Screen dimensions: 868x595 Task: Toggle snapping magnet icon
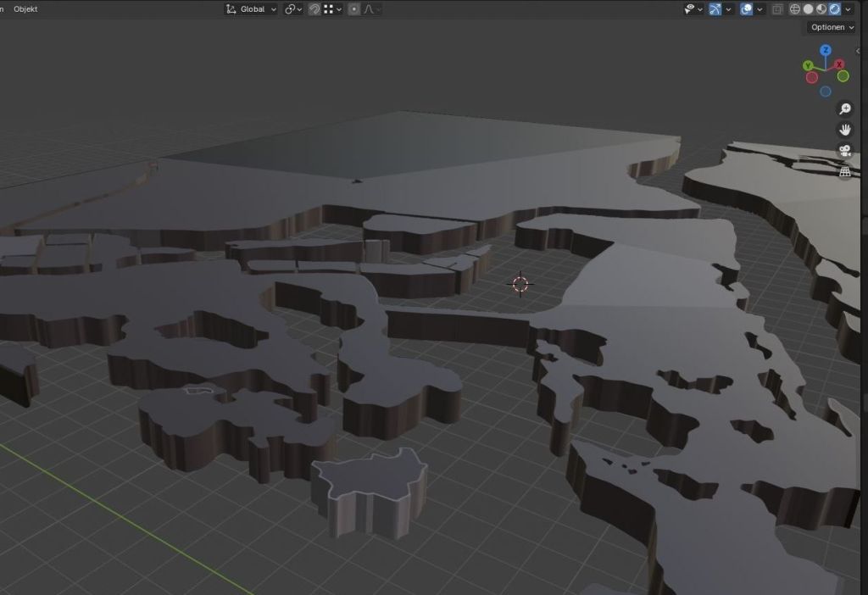coord(314,8)
